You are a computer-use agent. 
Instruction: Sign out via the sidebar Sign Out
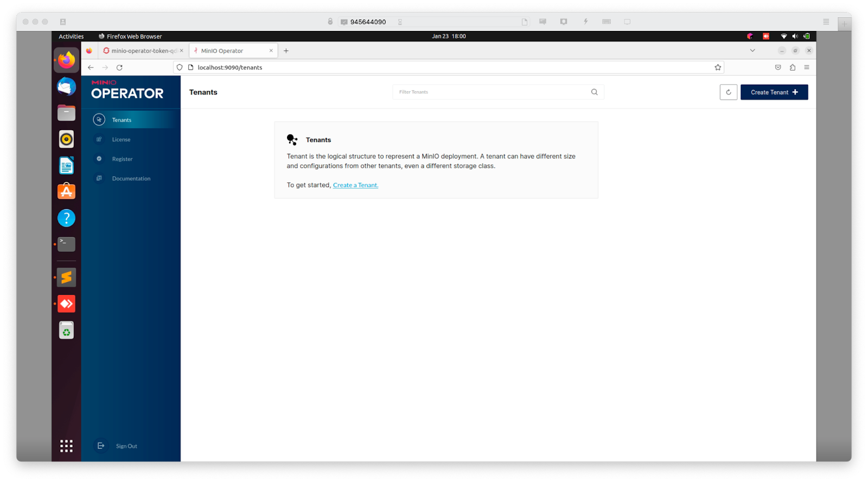pyautogui.click(x=126, y=446)
